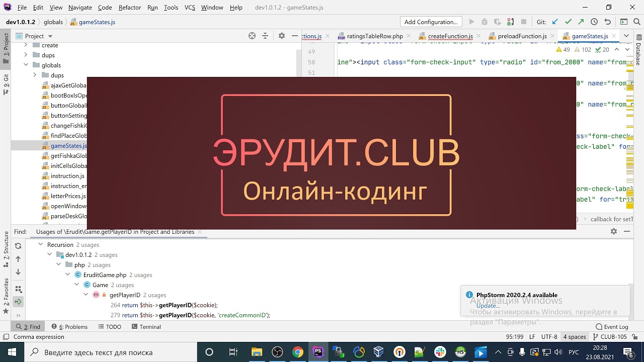Image resolution: width=644 pixels, height=362 pixels.
Task: Show hidden editor tabs dropdown arrow
Action: tap(626, 36)
